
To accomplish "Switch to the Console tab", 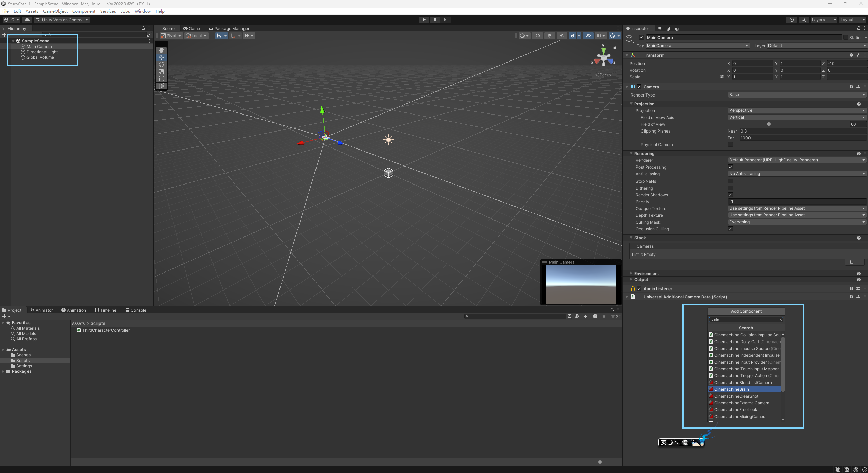I will point(136,310).
